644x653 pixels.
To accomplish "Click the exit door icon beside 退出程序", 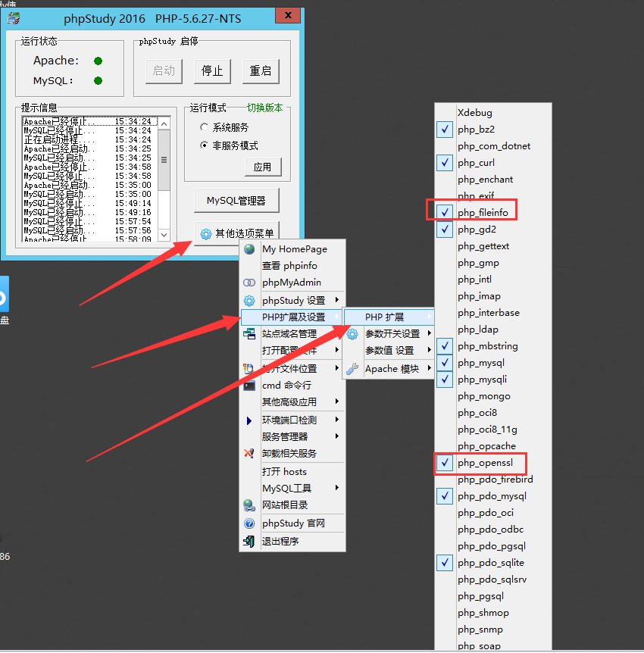I will click(x=249, y=542).
